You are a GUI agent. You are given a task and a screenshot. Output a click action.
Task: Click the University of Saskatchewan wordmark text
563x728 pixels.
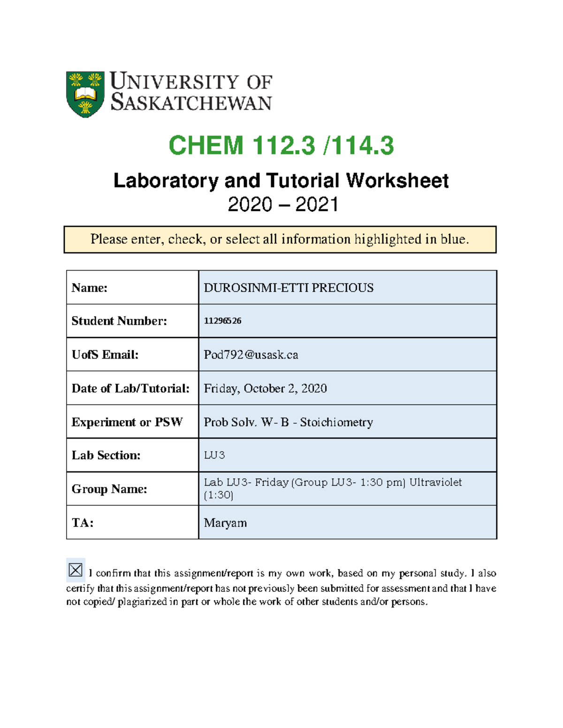[191, 92]
